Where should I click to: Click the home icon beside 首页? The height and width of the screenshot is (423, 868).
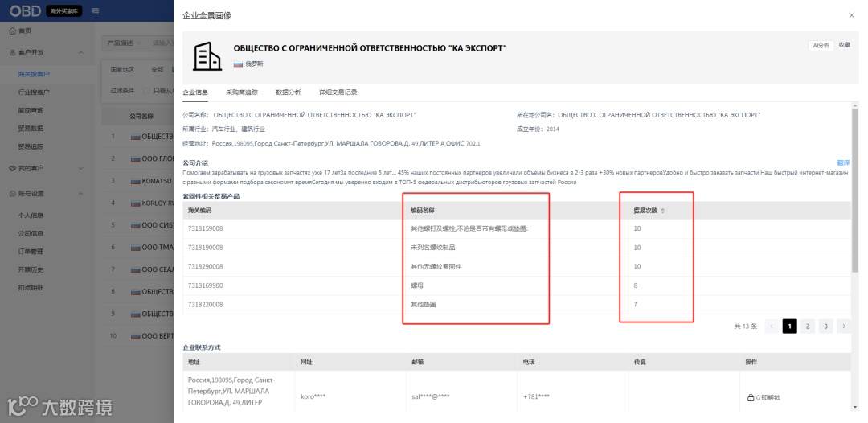coord(13,31)
